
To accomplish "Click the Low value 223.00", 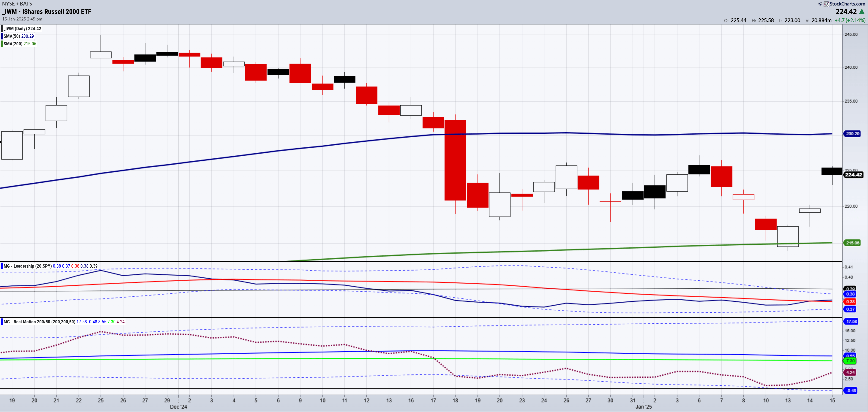I will (792, 20).
